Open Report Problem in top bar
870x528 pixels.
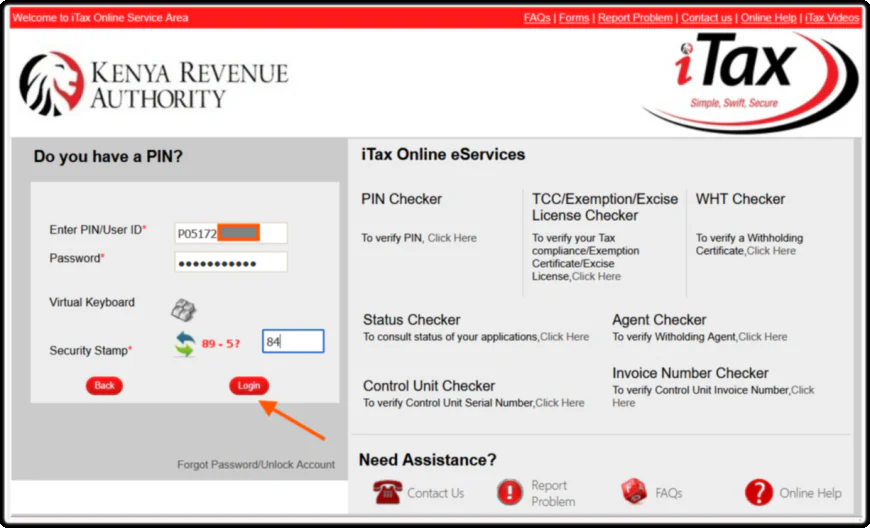click(x=635, y=18)
